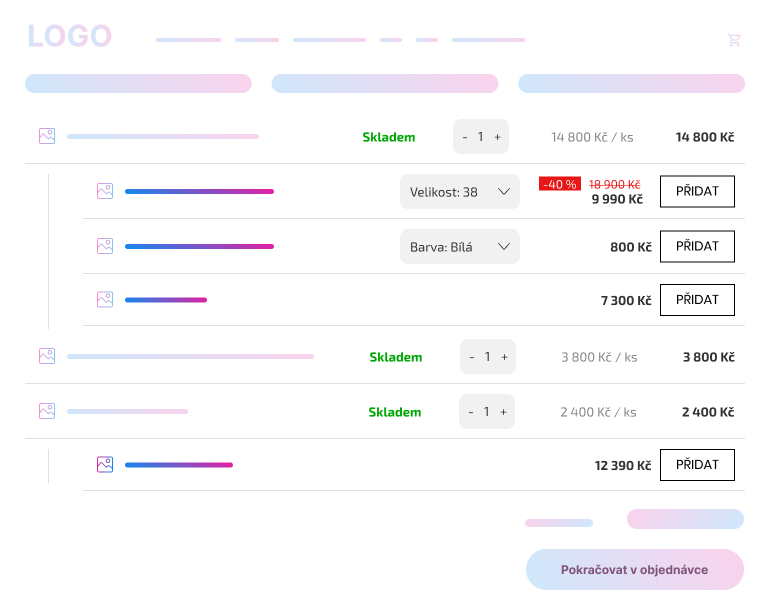Increase quantity of the 3 800 Kč item

click(x=504, y=357)
